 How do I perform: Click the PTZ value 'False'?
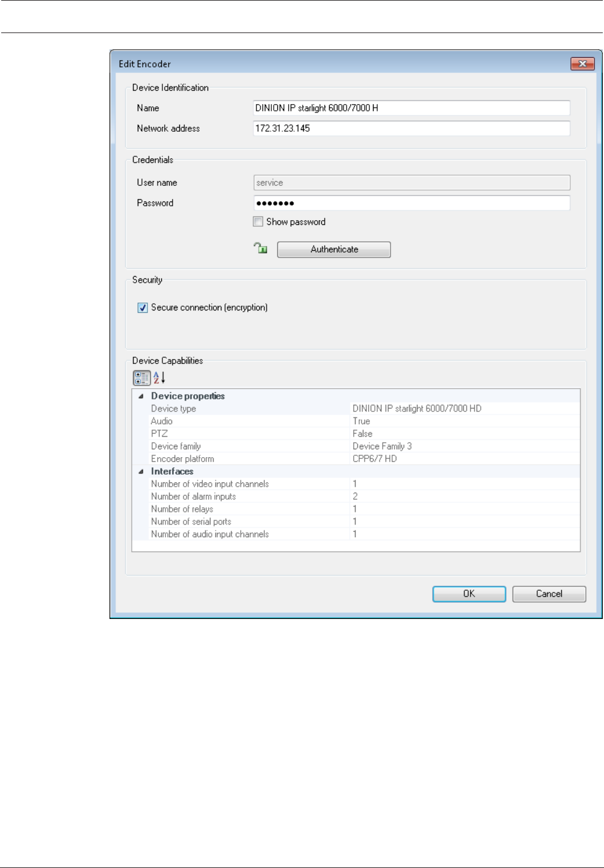tap(363, 434)
